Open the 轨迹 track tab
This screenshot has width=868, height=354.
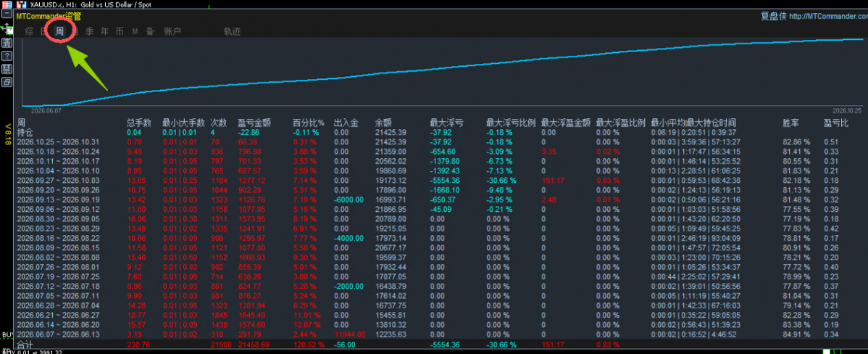pos(233,32)
